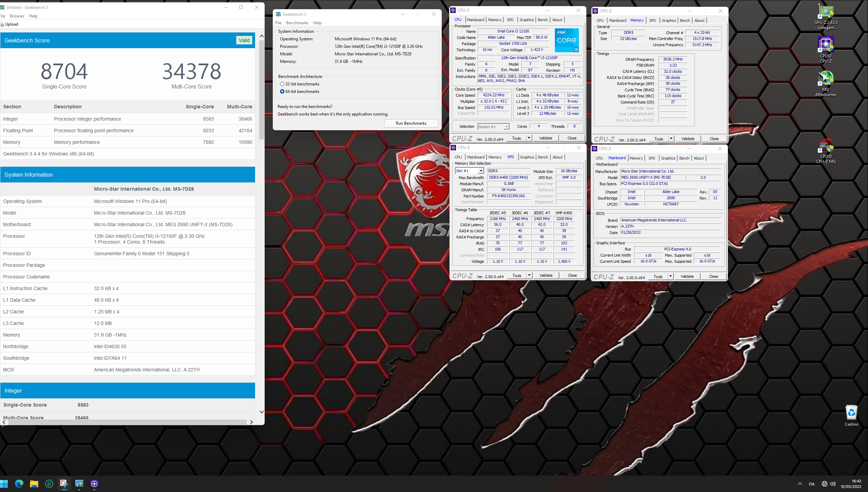Screen dimensions: 868x492
Task: Expand Tools arrow in CPU-Z CPU tab window
Action: pos(529,138)
